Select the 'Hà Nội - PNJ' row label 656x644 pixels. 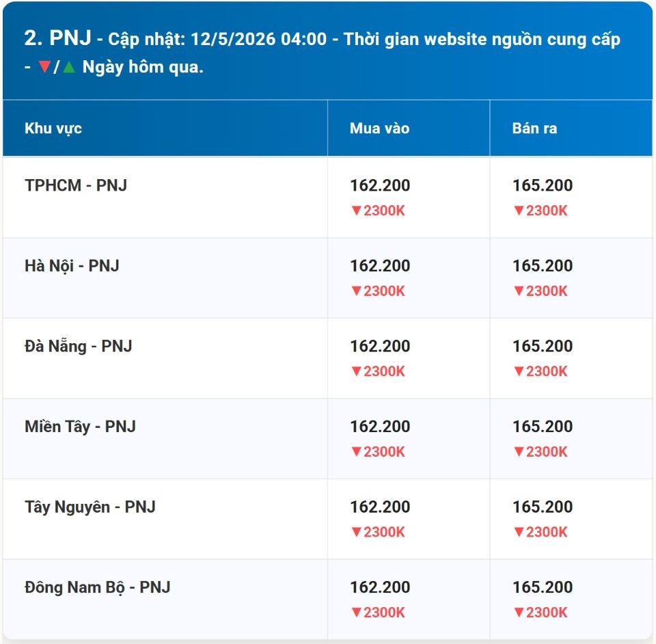[x=72, y=266]
